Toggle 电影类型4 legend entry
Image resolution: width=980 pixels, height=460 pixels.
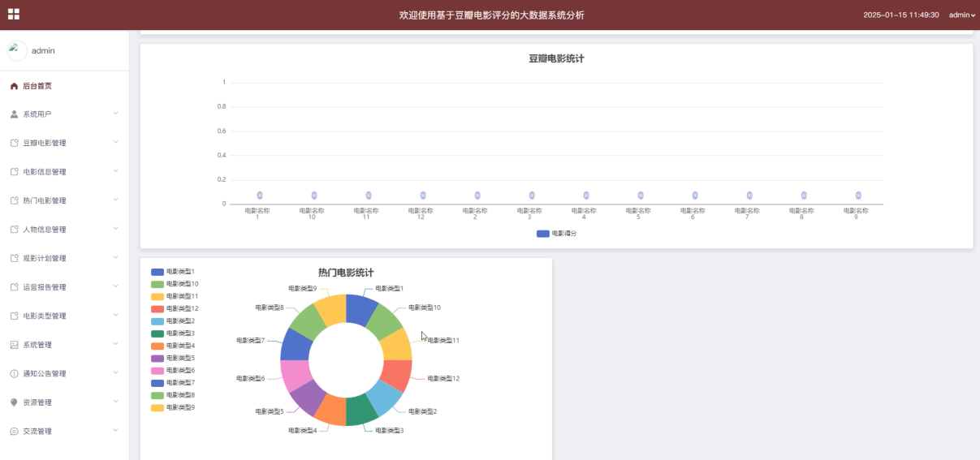(172, 346)
